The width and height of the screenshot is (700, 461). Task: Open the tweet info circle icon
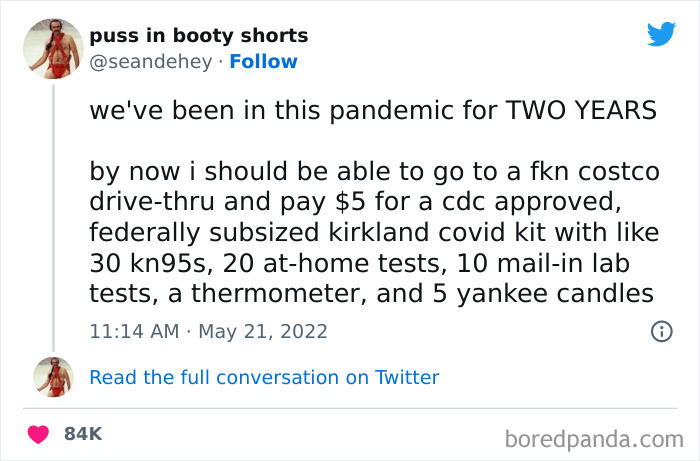(662, 332)
